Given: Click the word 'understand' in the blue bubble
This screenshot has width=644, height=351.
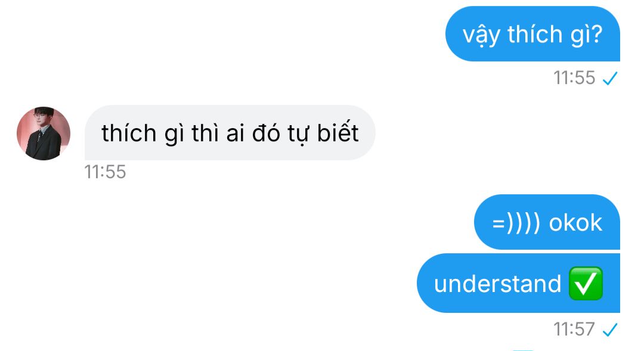Looking at the screenshot, I should point(497,284).
